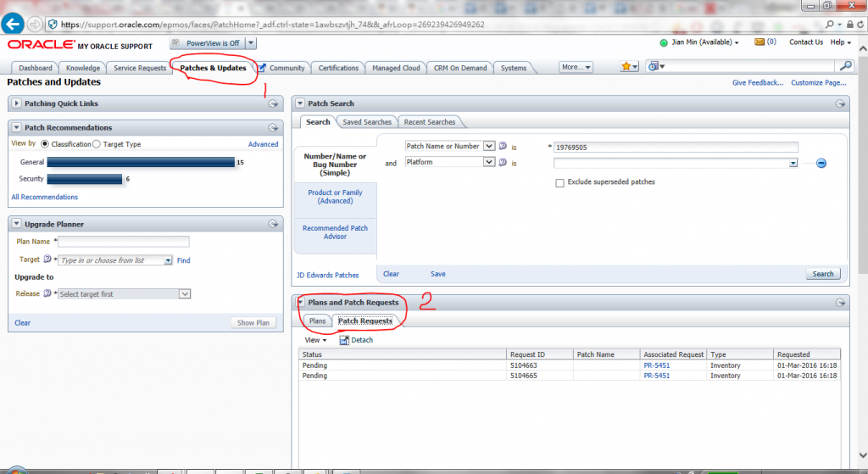The height and width of the screenshot is (474, 868).
Task: Switch to the Dashboard tab
Action: coord(36,68)
